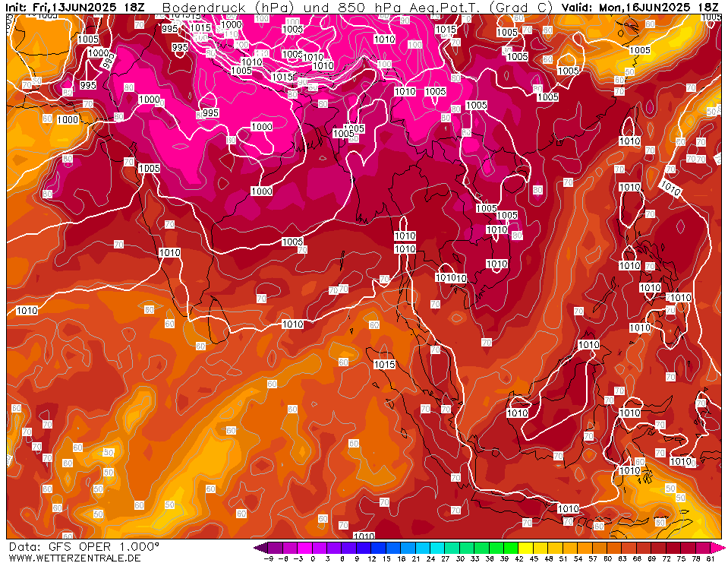Click the 'Bodendruck (hPa)' title words
The image size is (728, 563).
229,8
